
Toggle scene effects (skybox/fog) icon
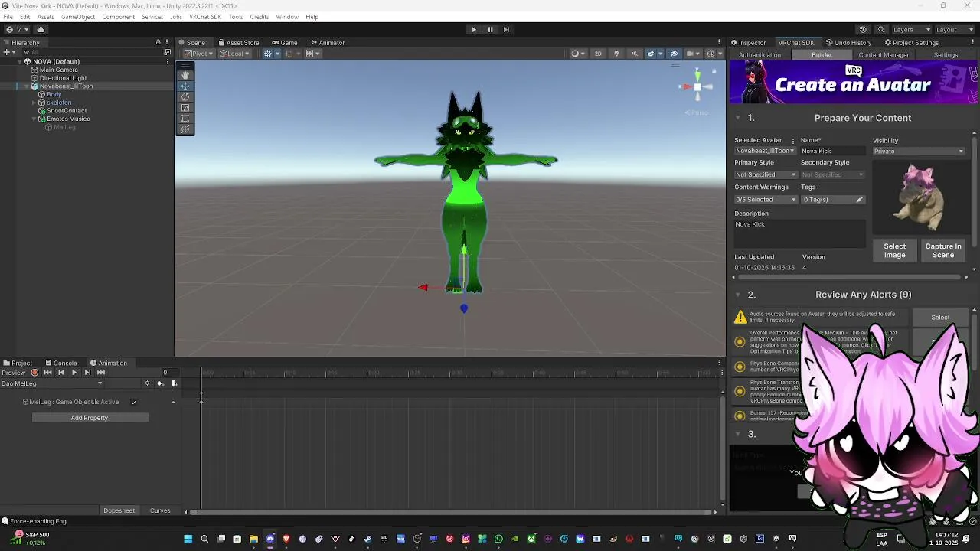[652, 54]
